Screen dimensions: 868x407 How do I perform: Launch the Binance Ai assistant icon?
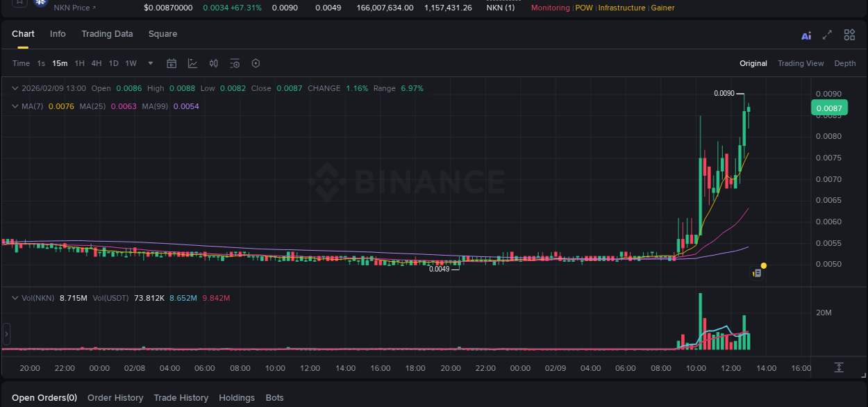806,35
